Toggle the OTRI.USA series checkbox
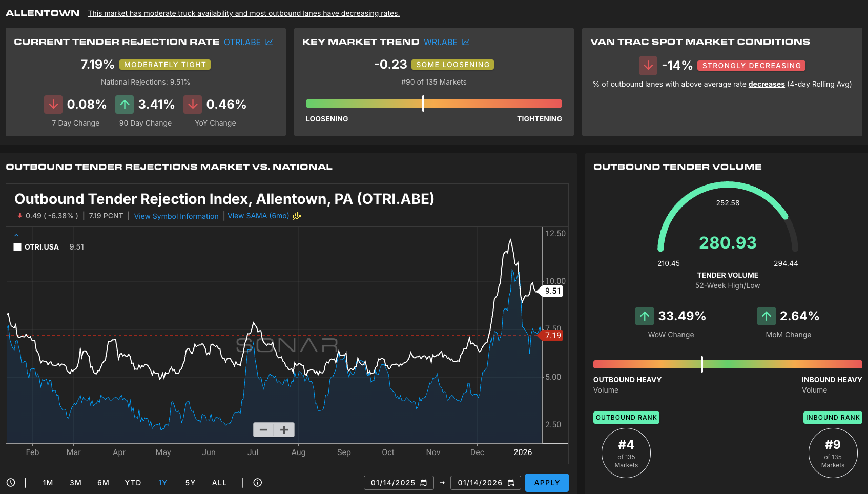The image size is (868, 494). pos(17,247)
